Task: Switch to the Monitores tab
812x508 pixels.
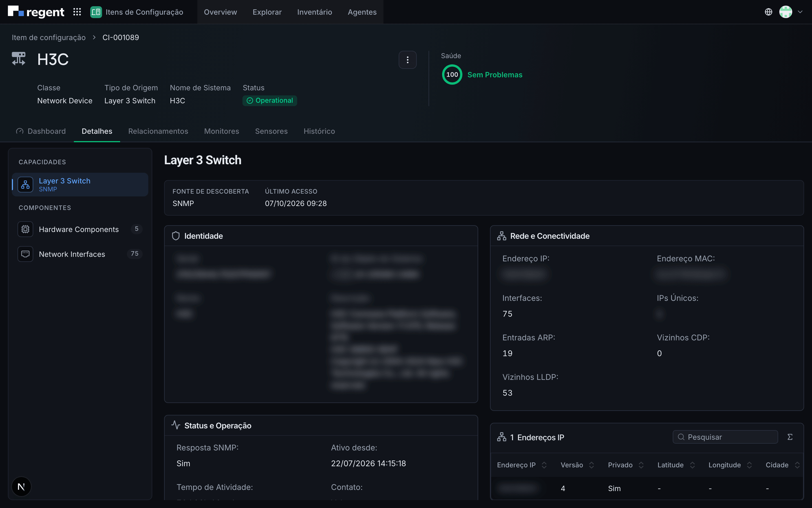Action: pos(221,131)
